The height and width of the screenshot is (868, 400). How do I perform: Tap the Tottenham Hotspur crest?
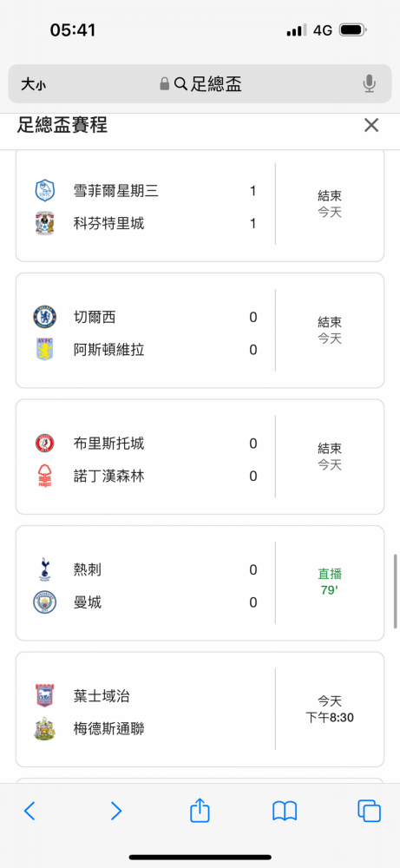pyautogui.click(x=45, y=569)
